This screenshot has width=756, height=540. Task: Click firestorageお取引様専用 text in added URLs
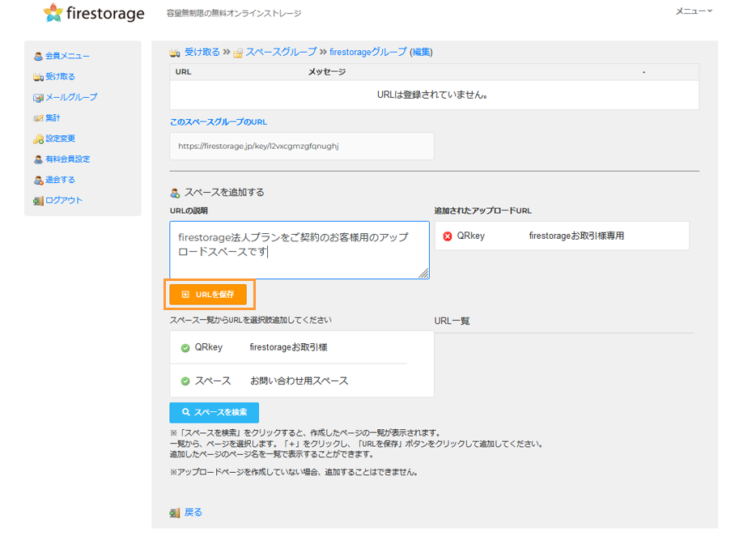576,236
